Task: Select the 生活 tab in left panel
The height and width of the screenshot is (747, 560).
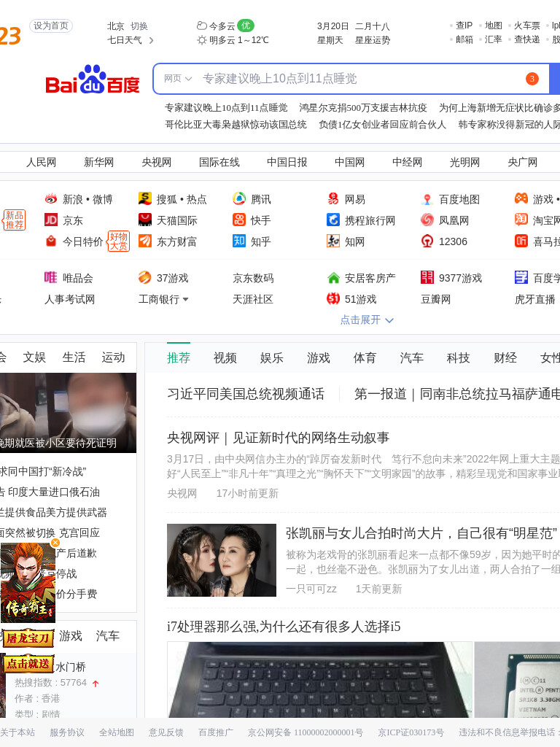Action: (74, 357)
